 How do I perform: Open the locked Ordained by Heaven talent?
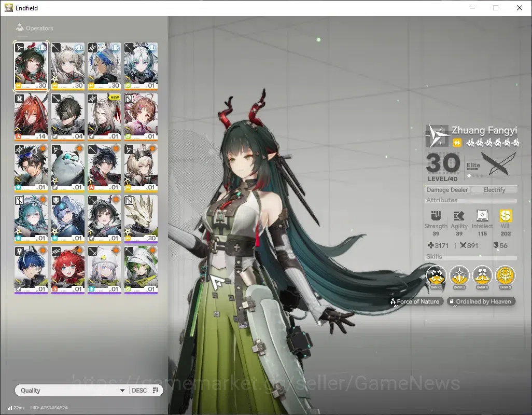[x=481, y=301]
